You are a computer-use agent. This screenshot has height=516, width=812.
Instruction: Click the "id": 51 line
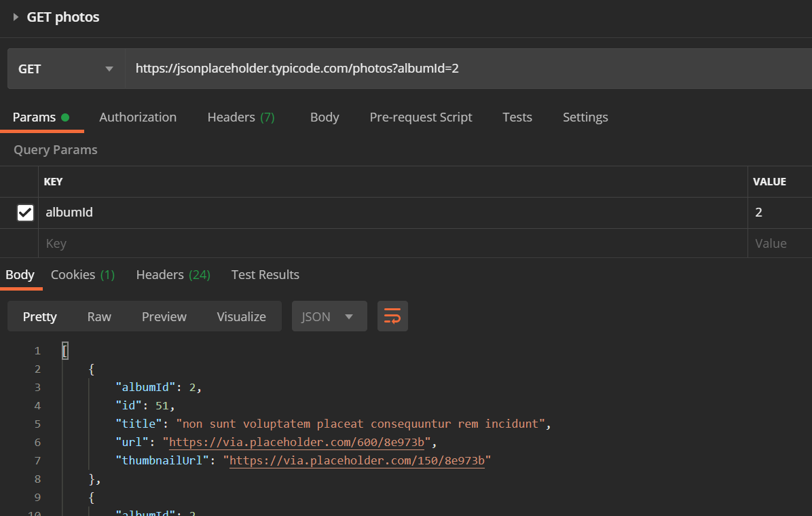145,405
